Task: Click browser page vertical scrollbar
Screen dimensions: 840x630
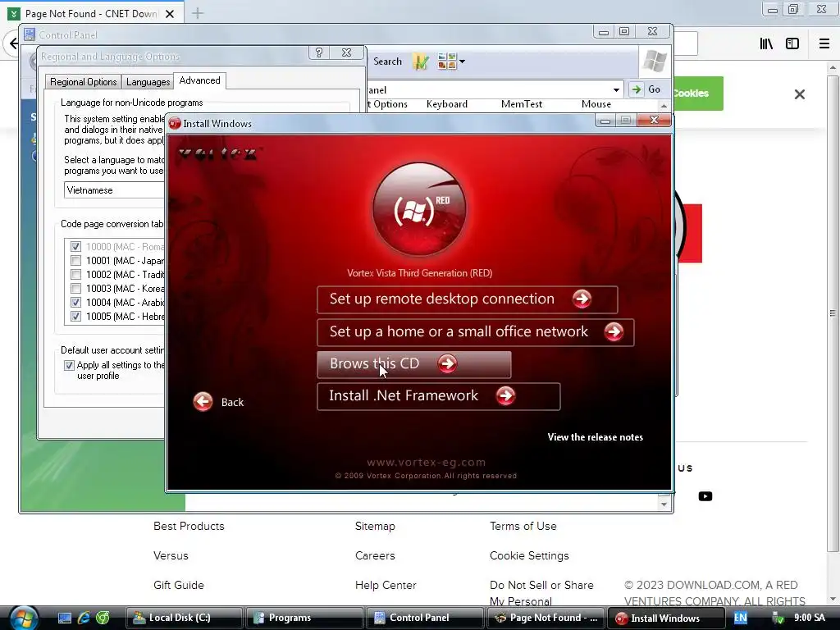Action: (x=833, y=313)
